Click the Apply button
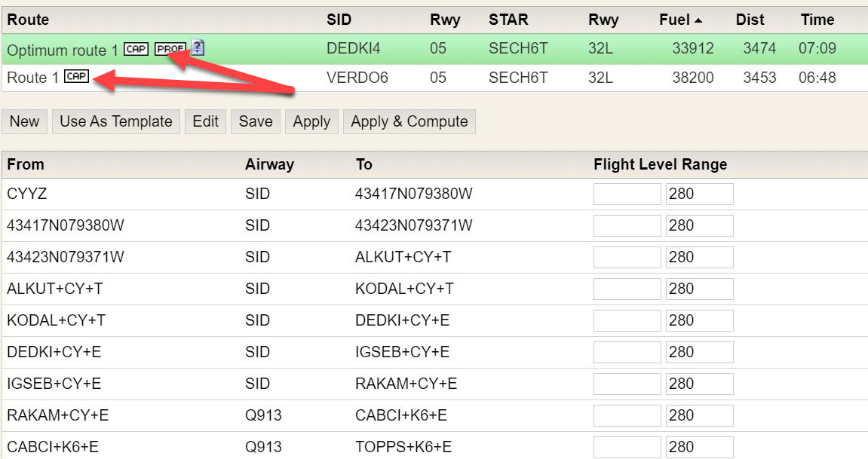868x459 pixels. tap(311, 121)
